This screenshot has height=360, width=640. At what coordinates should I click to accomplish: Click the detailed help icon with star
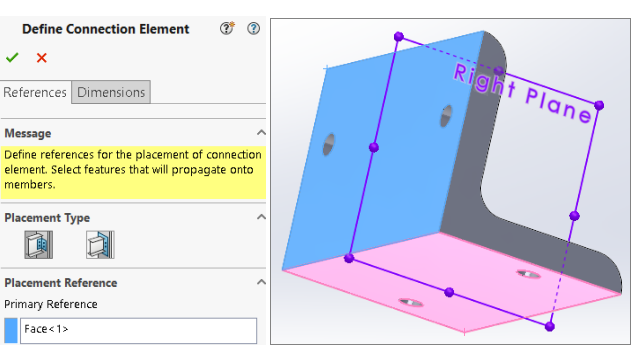pyautogui.click(x=227, y=28)
